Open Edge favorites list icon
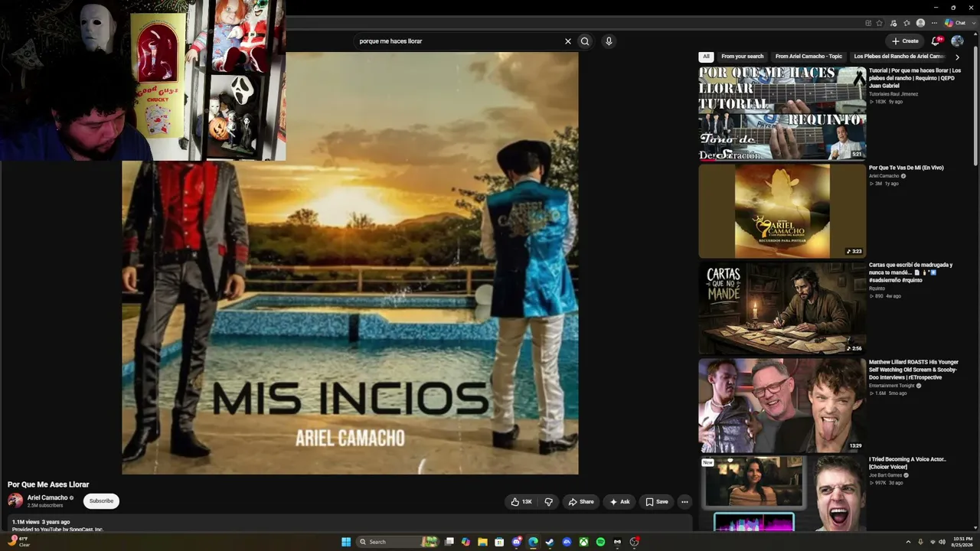Screen dimensions: 980x551 point(907,23)
